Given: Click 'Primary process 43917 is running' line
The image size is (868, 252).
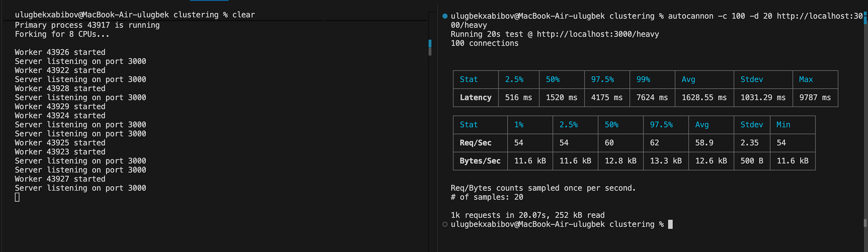Looking at the screenshot, I should (x=87, y=25).
